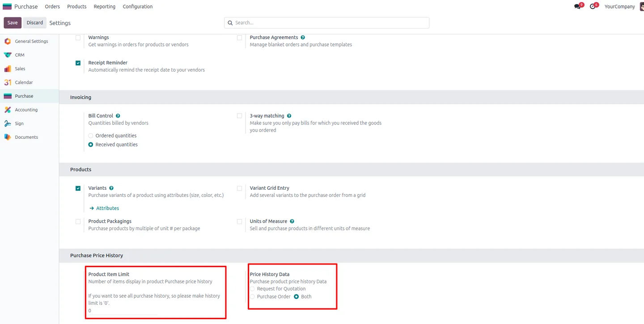Click the Calendar icon in sidebar

(8, 82)
